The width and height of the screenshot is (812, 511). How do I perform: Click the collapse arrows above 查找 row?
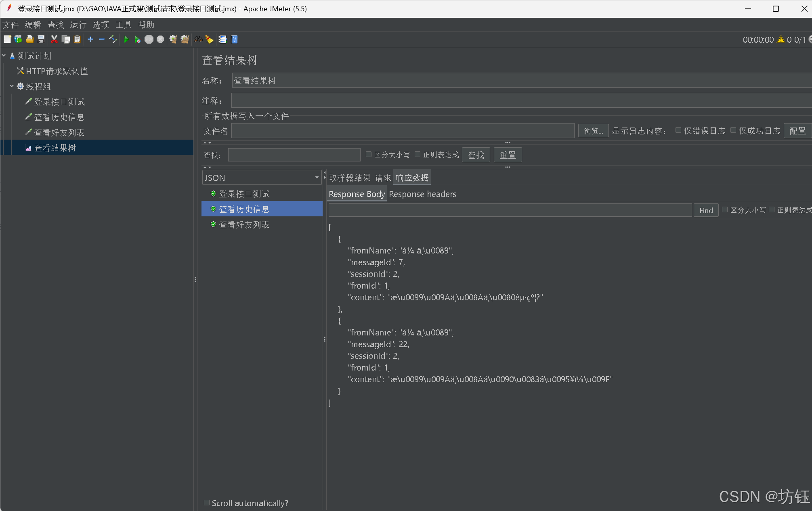click(207, 143)
